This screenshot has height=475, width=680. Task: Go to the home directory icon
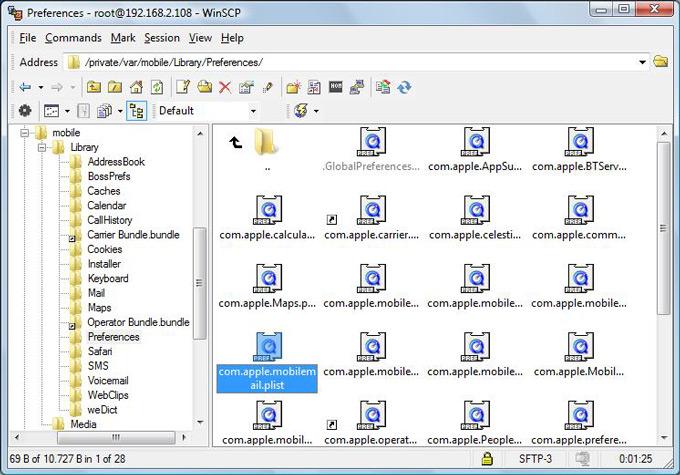(136, 87)
